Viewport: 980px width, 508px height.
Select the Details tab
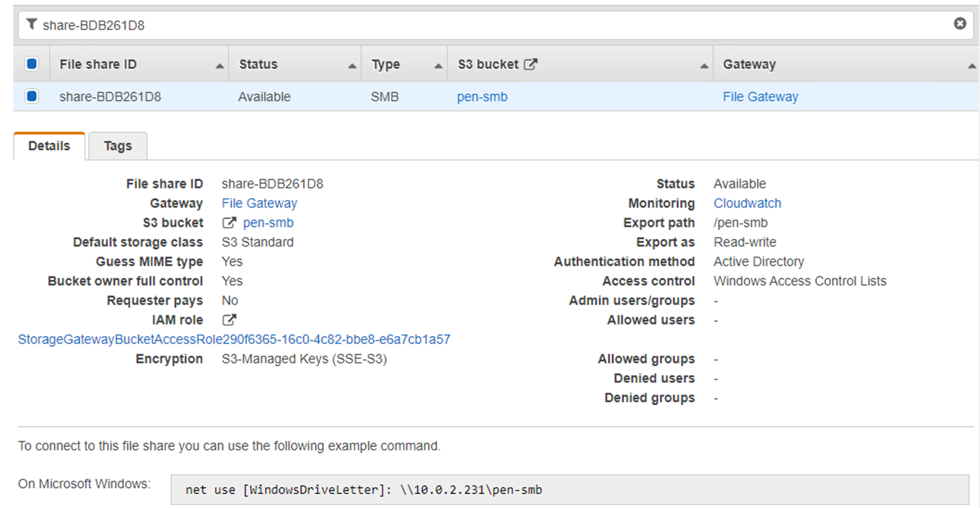(49, 145)
